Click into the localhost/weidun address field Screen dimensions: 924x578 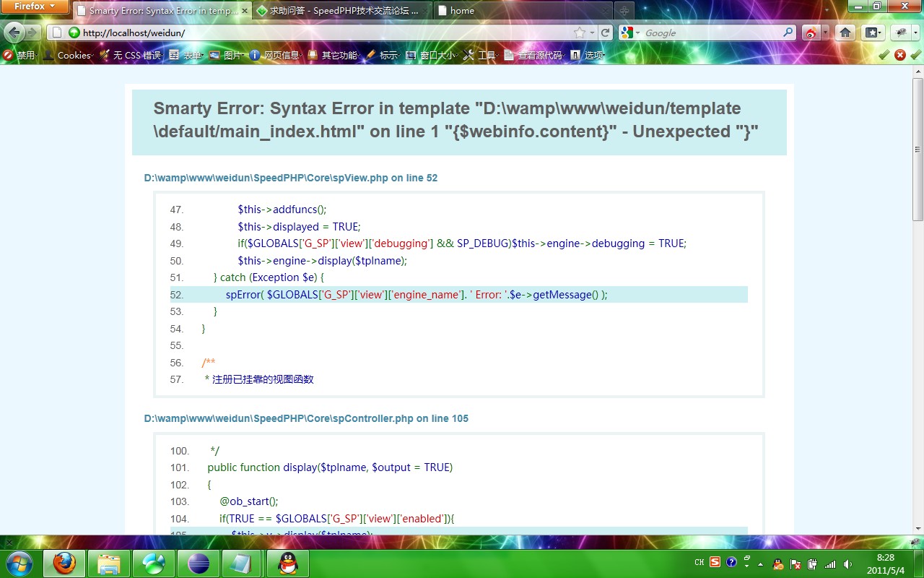point(325,33)
